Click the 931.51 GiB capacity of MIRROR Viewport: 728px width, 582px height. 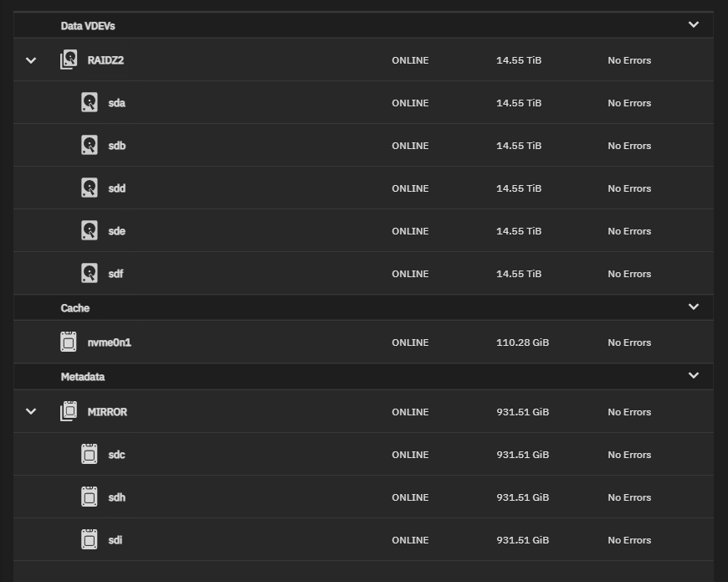point(523,412)
